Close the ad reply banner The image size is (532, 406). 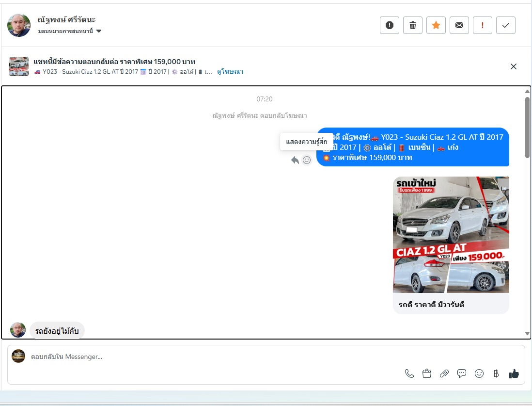click(x=513, y=66)
